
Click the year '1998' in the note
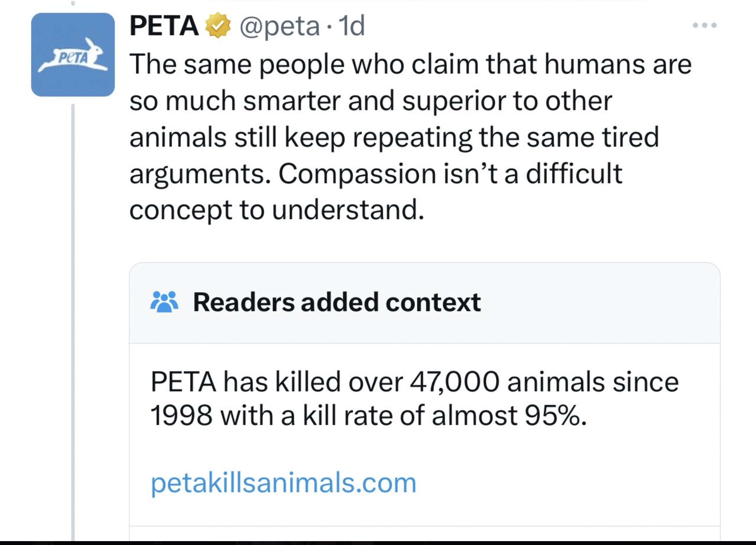(x=181, y=416)
